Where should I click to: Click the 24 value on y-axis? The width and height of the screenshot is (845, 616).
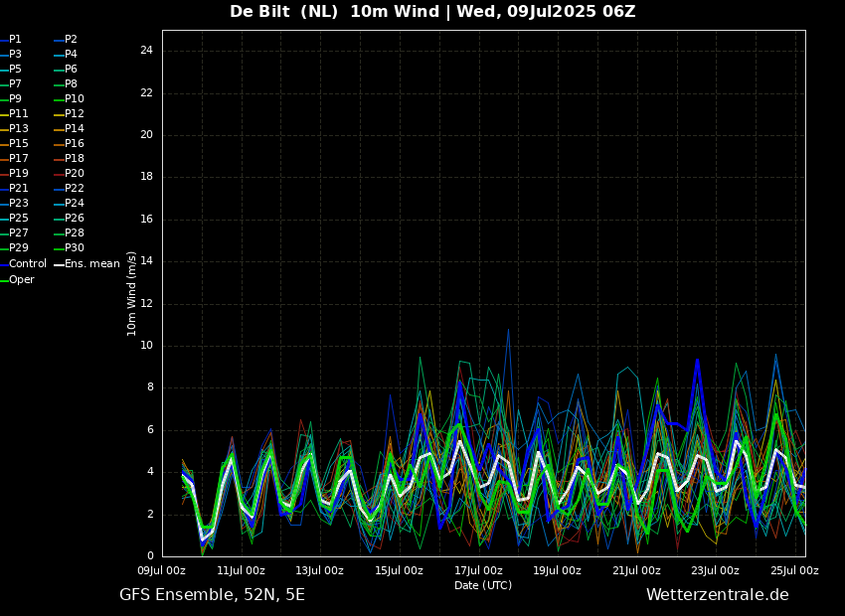pos(146,51)
